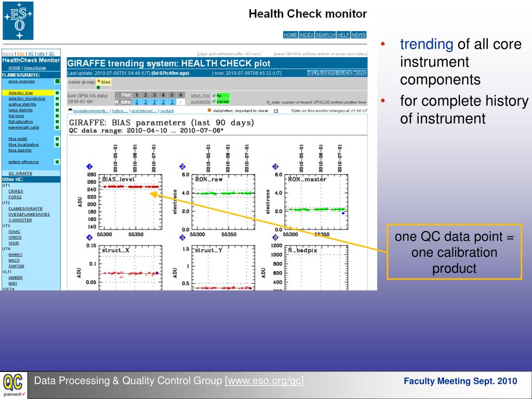
Task: Click the orange dot icon in bias group
Action: [x=98, y=81]
